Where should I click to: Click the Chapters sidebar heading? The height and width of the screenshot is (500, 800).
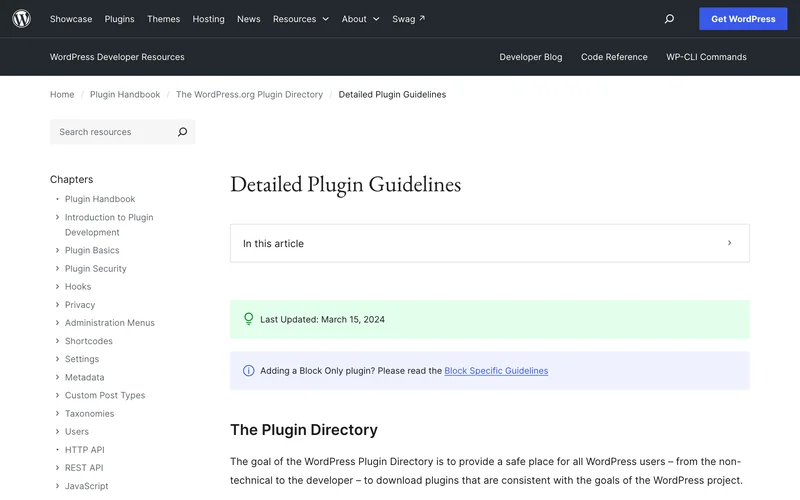coord(71,179)
